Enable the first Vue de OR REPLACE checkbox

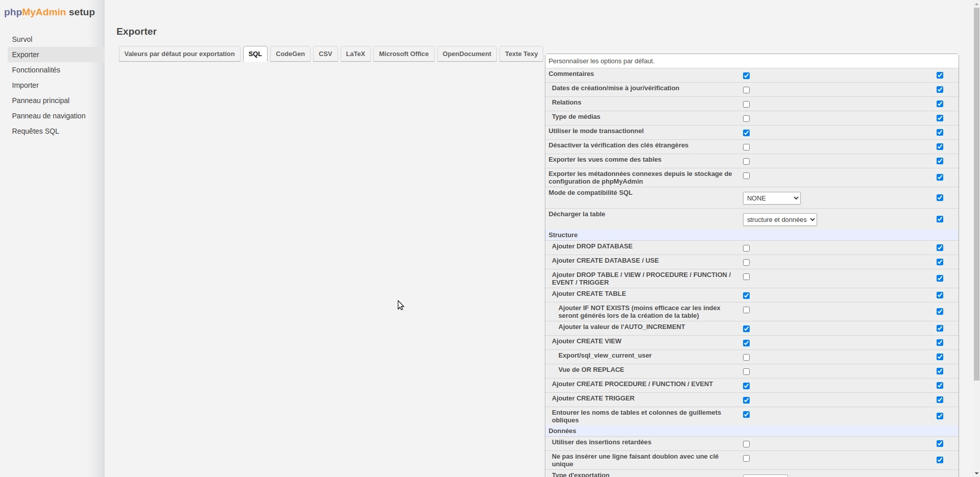pos(746,372)
